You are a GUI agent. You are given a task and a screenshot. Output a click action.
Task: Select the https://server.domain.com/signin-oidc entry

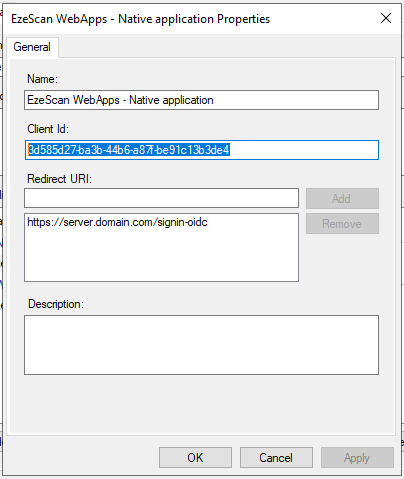coord(117,222)
